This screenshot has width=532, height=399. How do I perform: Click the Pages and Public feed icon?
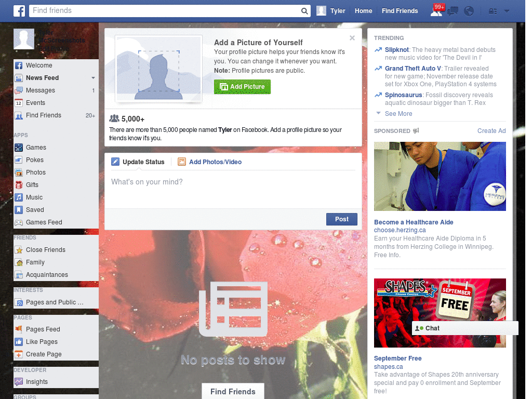pyautogui.click(x=19, y=302)
